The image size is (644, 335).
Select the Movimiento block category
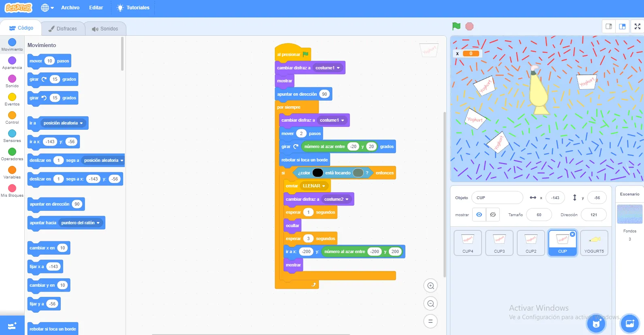(12, 45)
